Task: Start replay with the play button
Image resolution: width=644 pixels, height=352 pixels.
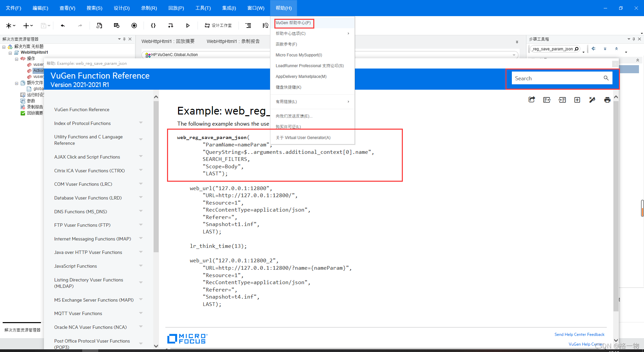Action: pos(188,26)
